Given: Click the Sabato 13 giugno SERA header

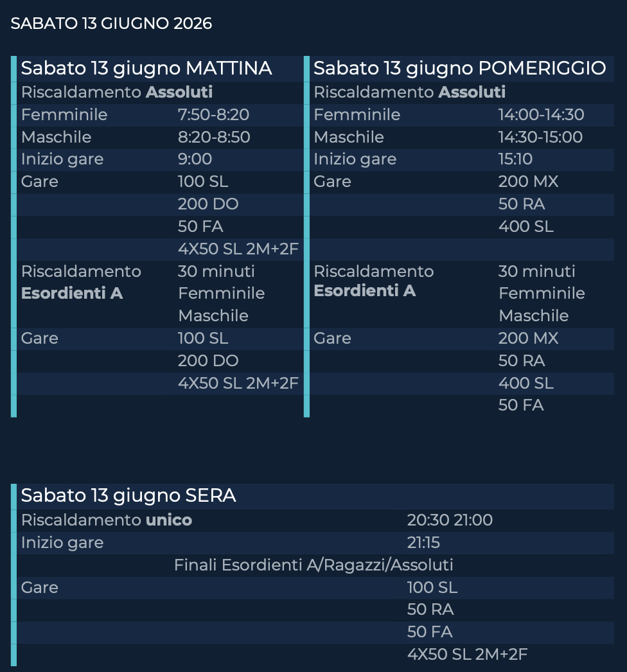Looking at the screenshot, I should coord(128,495).
